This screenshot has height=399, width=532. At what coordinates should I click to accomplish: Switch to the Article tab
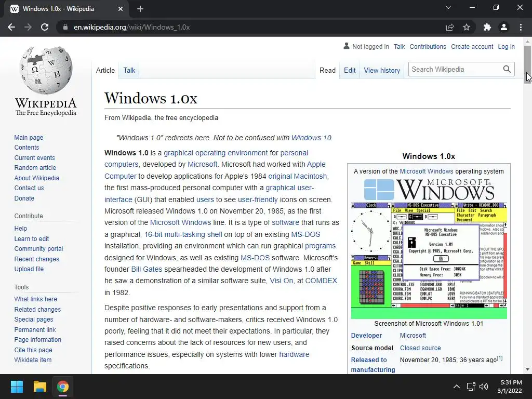click(x=105, y=70)
